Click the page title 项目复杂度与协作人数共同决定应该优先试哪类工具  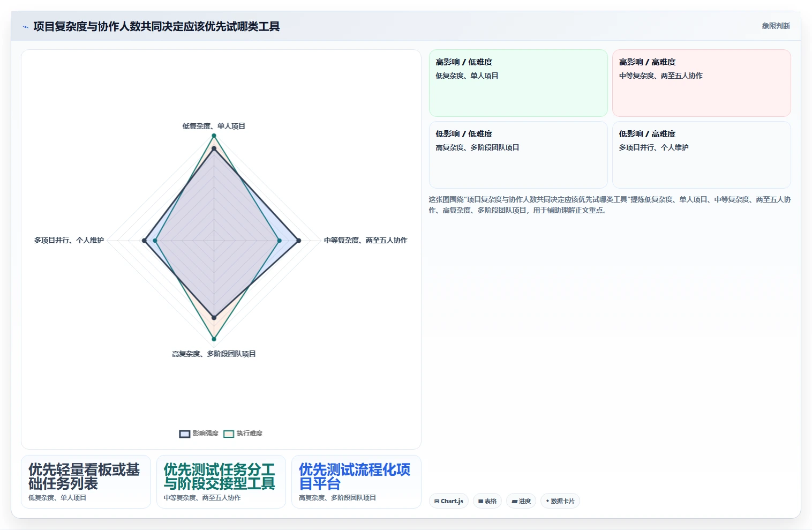(156, 26)
